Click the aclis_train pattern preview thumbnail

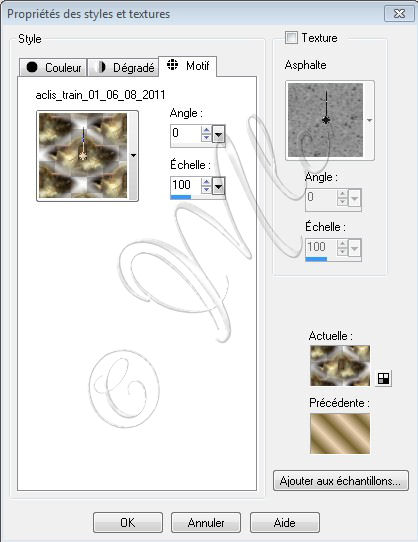click(x=83, y=156)
